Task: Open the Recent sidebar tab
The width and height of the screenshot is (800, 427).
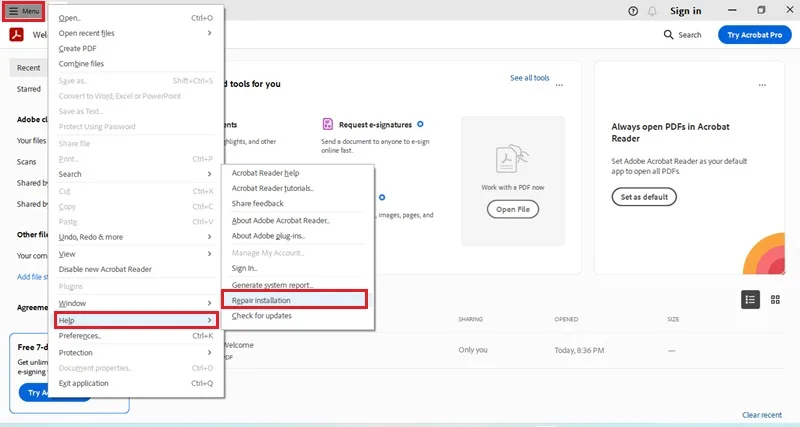Action: 28,68
